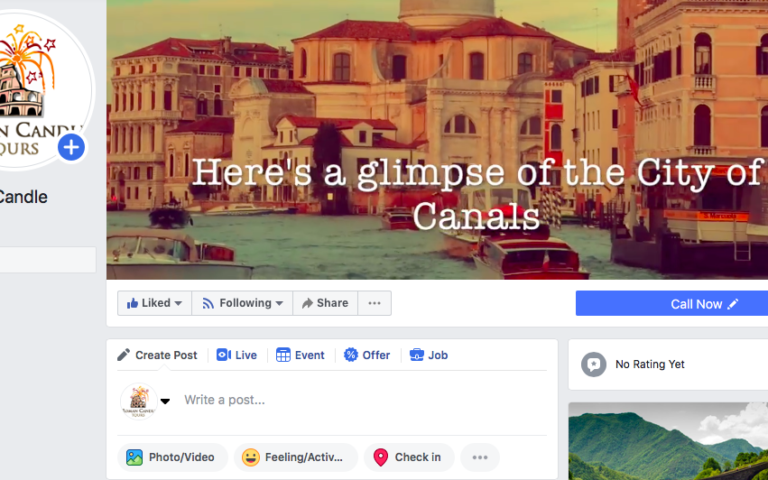Click the Event calendar icon
The height and width of the screenshot is (480, 768).
coord(283,355)
